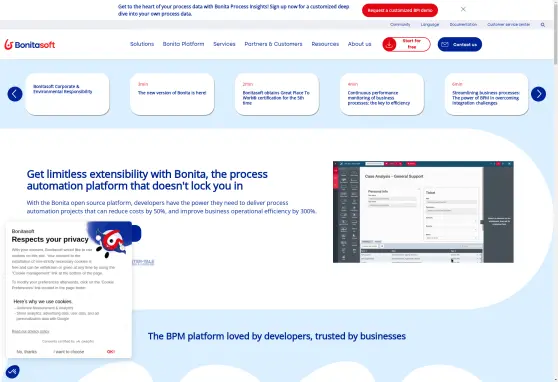Click the download icon in Start for free

tap(389, 45)
